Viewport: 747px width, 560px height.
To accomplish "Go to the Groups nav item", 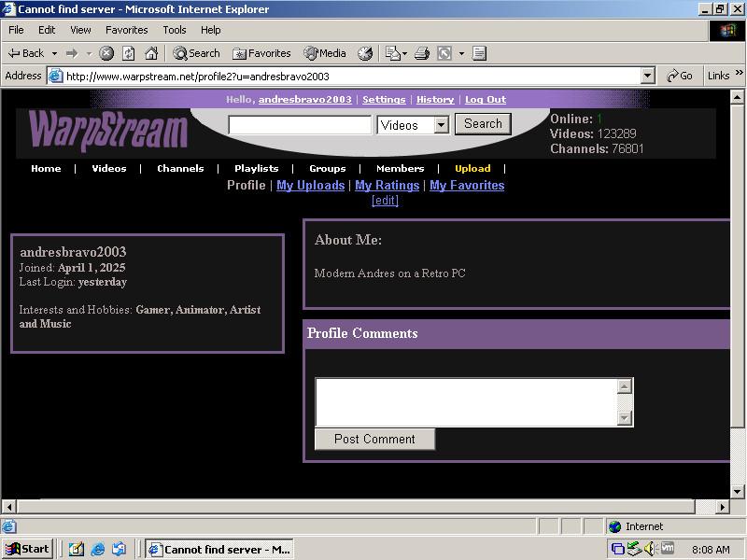I will [x=328, y=169].
